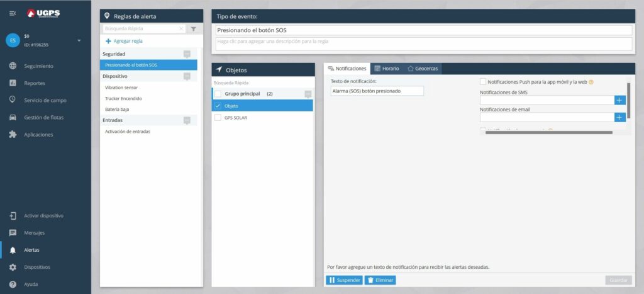Enable Push notifications checkbox

483,82
